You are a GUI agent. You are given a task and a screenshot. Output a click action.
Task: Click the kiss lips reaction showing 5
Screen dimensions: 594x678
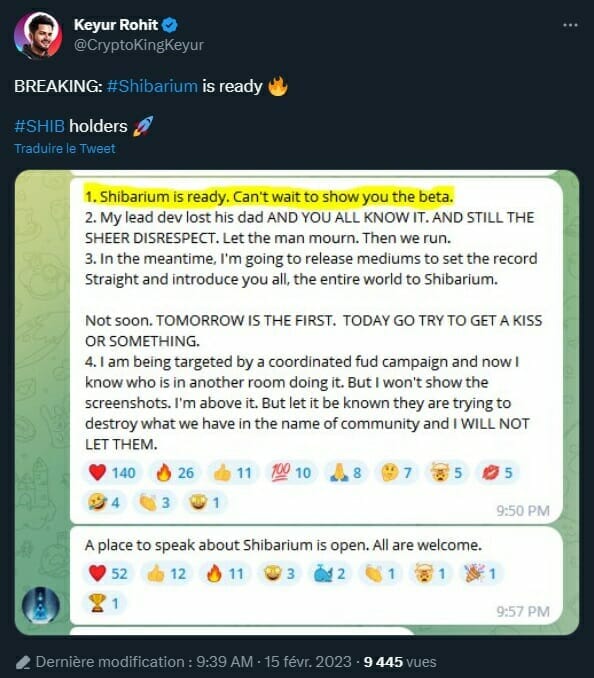497,473
